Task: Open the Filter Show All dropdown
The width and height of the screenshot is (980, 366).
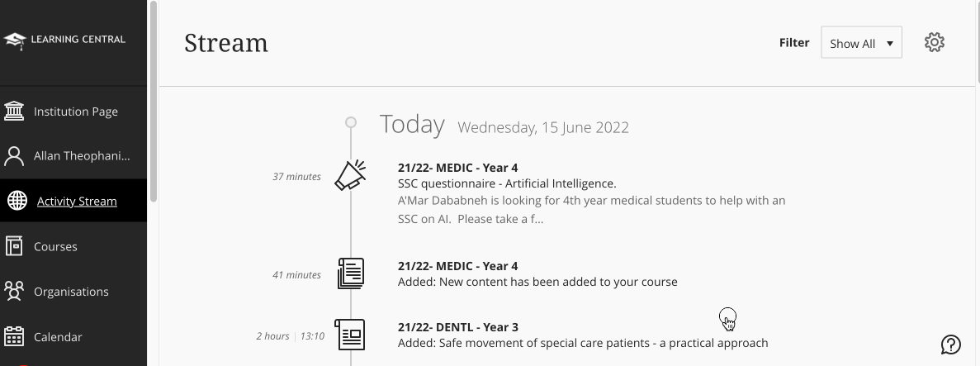Action: click(x=861, y=43)
